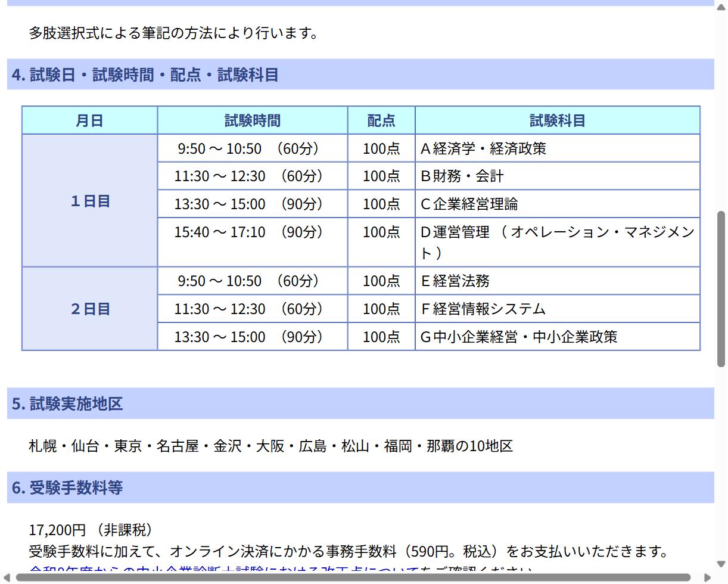728x584 pixels.
Task: Click heading 5. 試験実施地区
Action: 360,403
